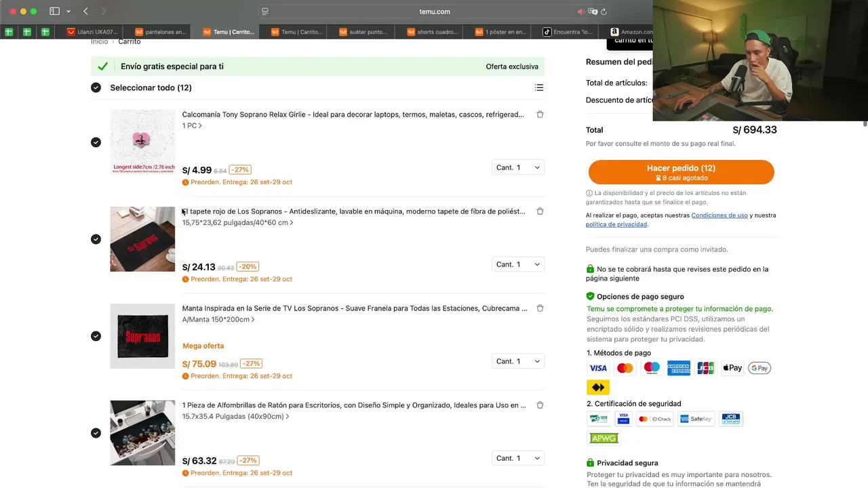This screenshot has width=868, height=488.
Task: Delete Alfombrillas de Ratón with trash icon
Action: pyautogui.click(x=540, y=405)
